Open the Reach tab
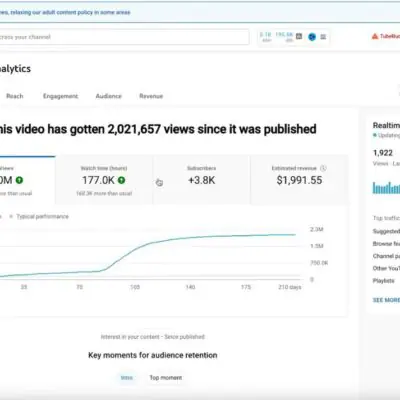Viewport: 400px width, 400px height. pyautogui.click(x=15, y=96)
